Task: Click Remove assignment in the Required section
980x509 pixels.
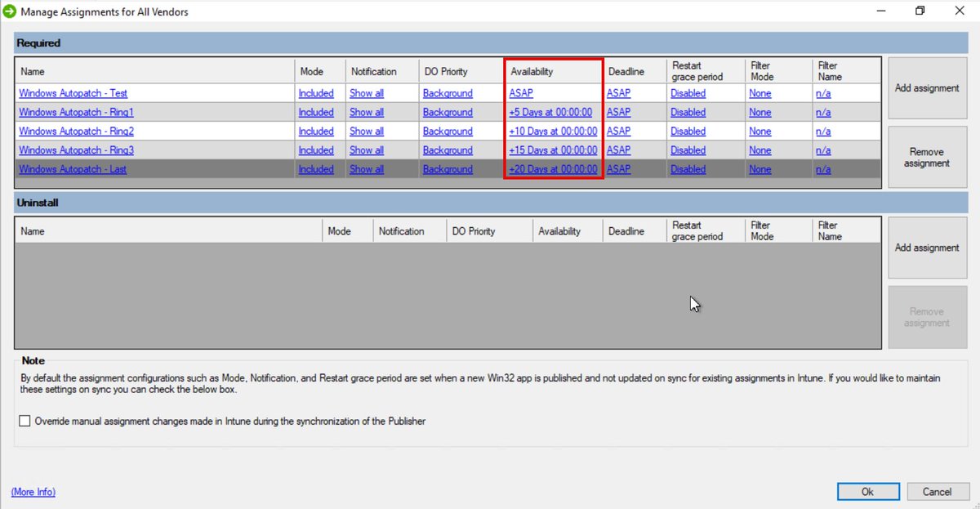Action: [x=927, y=157]
